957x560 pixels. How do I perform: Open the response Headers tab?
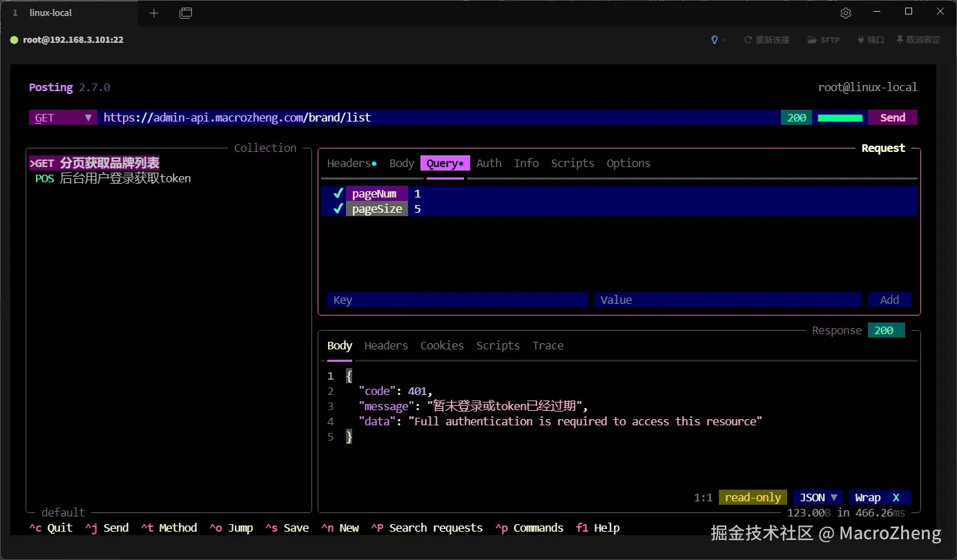tap(386, 345)
